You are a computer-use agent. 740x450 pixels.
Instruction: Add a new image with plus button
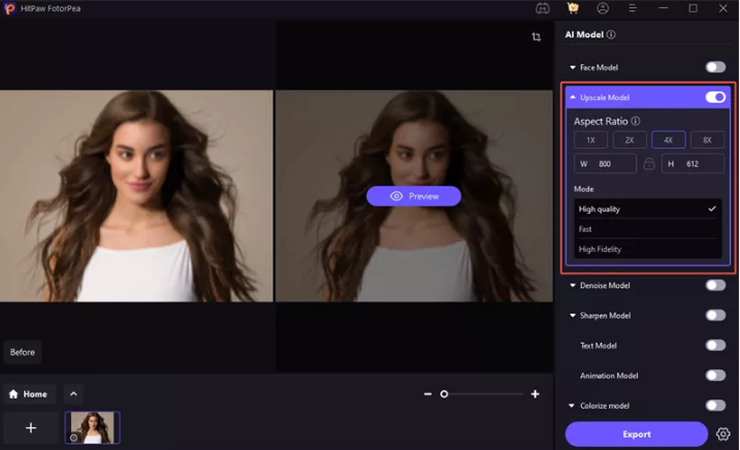31,428
